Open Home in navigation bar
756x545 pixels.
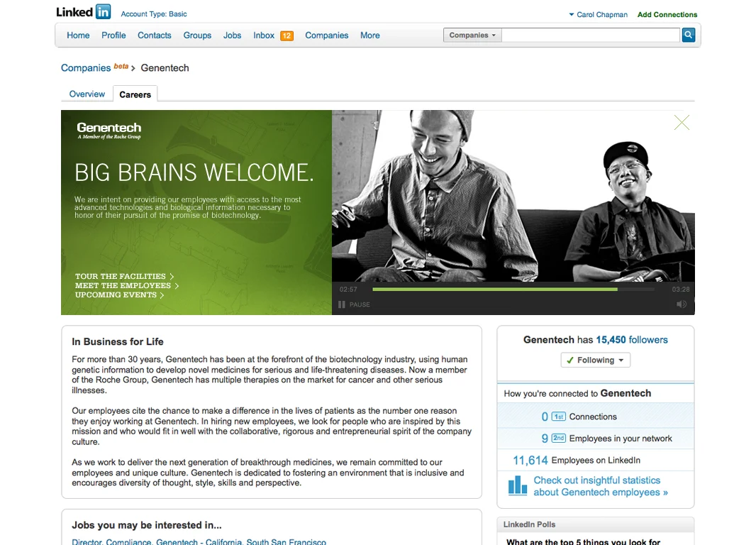[x=78, y=35]
